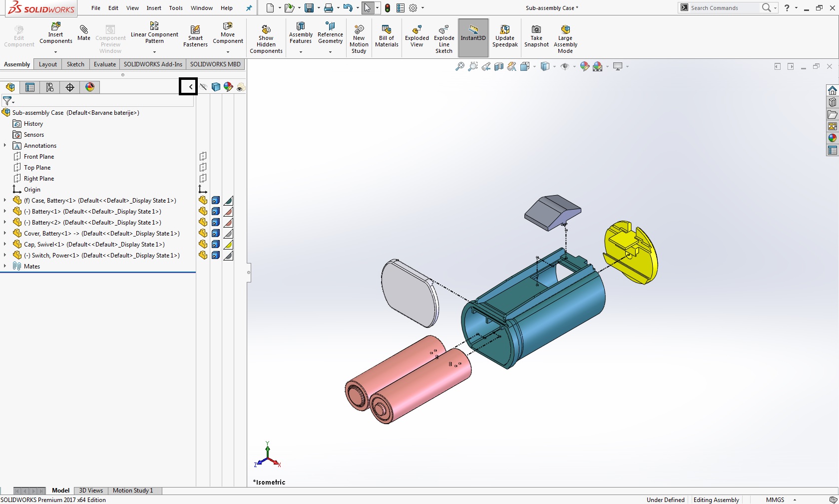Switch to the Evaluate tab

tap(104, 64)
